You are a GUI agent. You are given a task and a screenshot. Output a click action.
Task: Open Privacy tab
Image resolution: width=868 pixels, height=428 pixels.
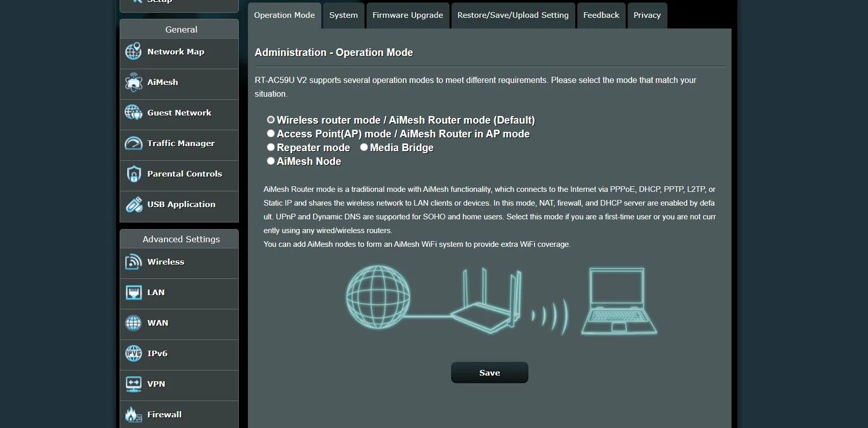[x=647, y=15]
